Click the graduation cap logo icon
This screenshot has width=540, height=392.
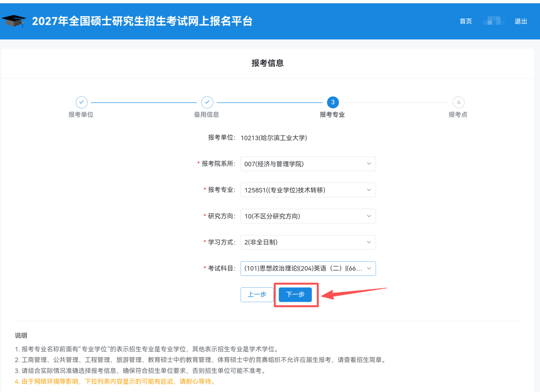(x=14, y=21)
